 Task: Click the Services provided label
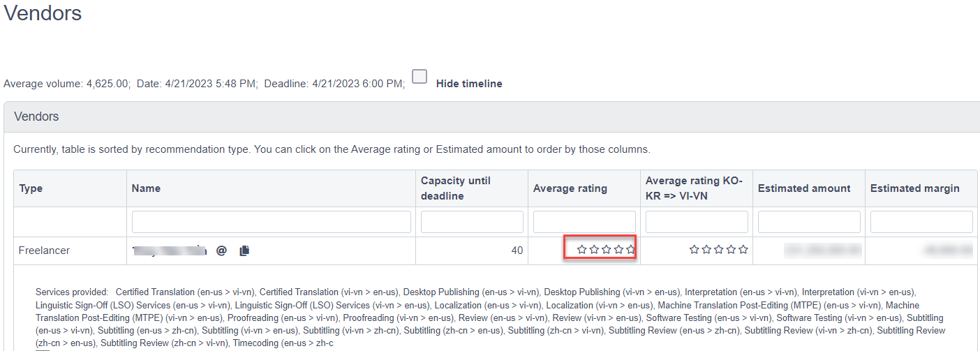coord(72,292)
